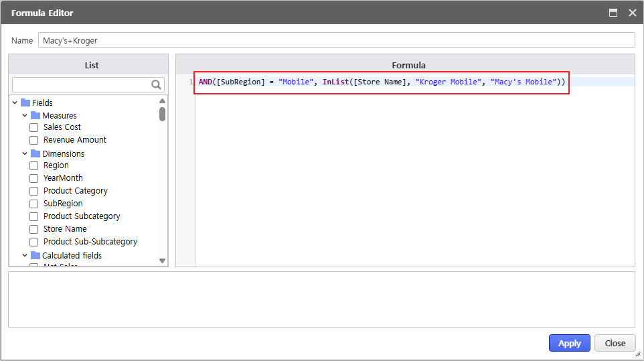Collapse the Fields tree node
This screenshot has height=361, width=644.
tap(15, 102)
